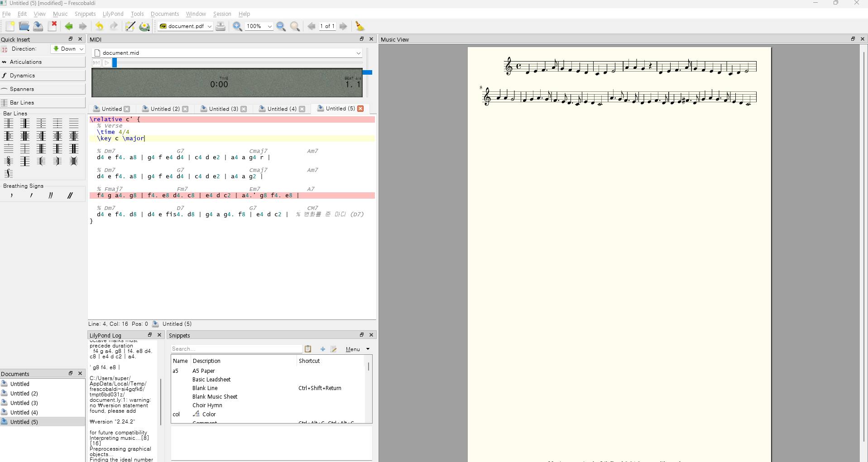Insert the dashed bar line
This screenshot has height=462, width=868.
tap(58, 123)
